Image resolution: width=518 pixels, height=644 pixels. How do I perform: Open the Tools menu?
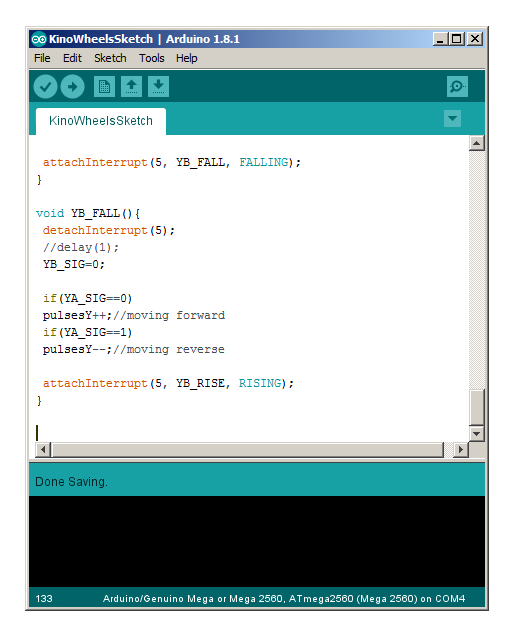pyautogui.click(x=151, y=58)
